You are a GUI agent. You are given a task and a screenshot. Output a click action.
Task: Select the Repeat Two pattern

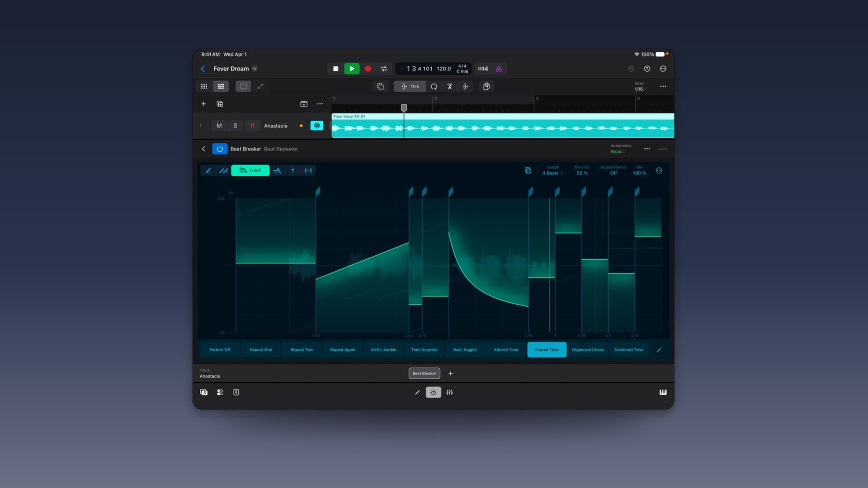pyautogui.click(x=302, y=350)
